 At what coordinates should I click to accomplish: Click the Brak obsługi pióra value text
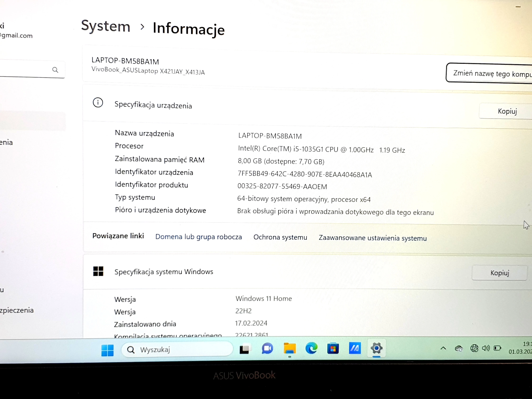point(336,212)
